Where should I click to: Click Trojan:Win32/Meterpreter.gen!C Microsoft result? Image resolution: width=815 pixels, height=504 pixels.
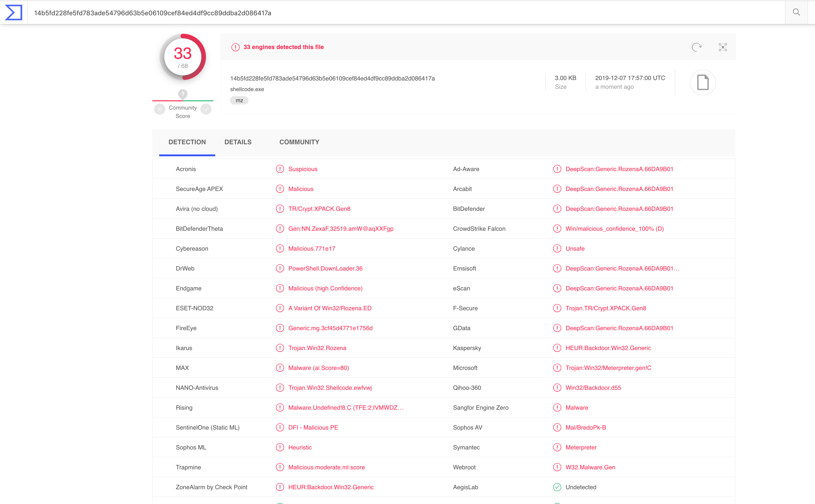[608, 368]
